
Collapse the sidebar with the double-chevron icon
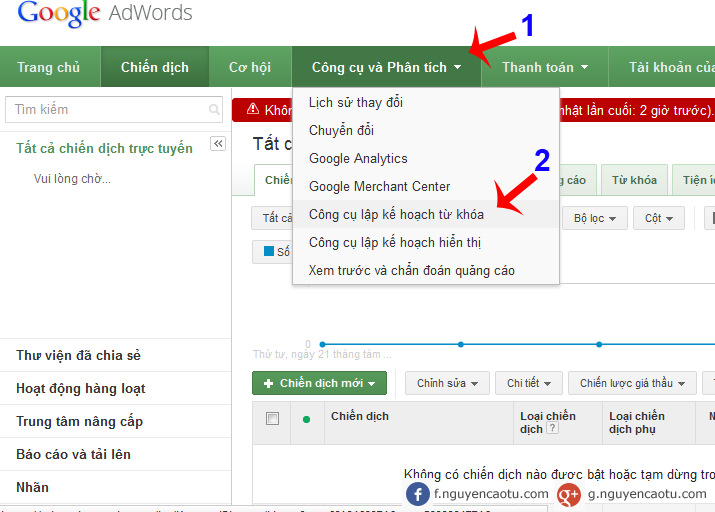click(218, 144)
